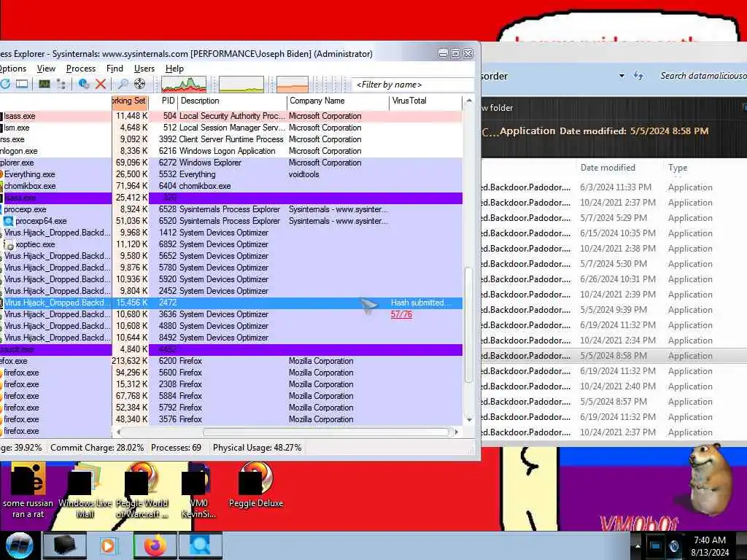Open the CPU usage history graph
Screen dimensions: 747x560
click(x=184, y=85)
